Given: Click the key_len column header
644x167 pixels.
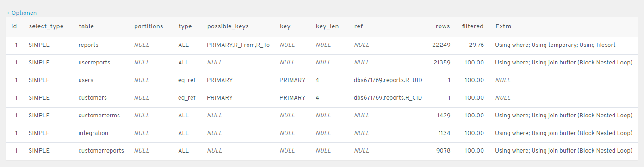Looking at the screenshot, I should tap(328, 26).
